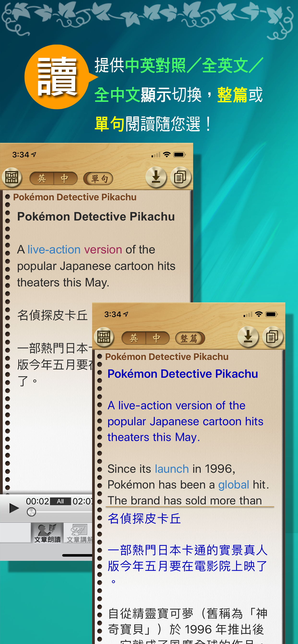Screen dimensions: 298x644
Task: Toggle 英 English display in lower phone
Action: tap(133, 338)
